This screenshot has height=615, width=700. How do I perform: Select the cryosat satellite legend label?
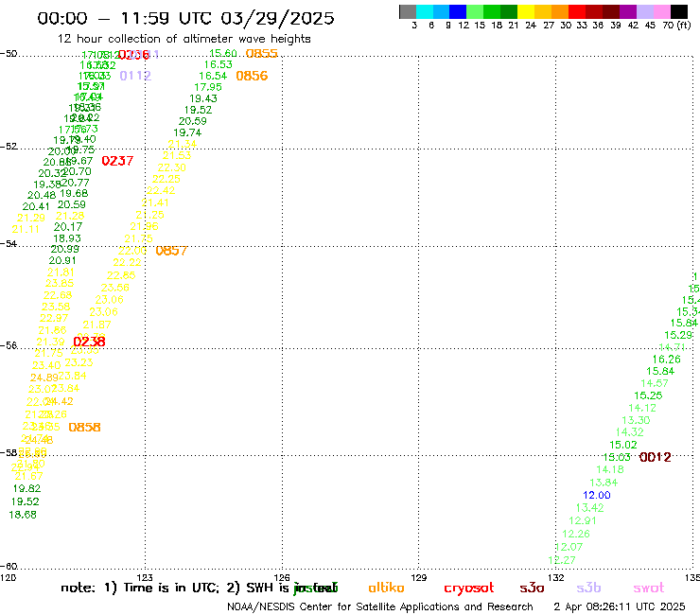[x=469, y=589]
